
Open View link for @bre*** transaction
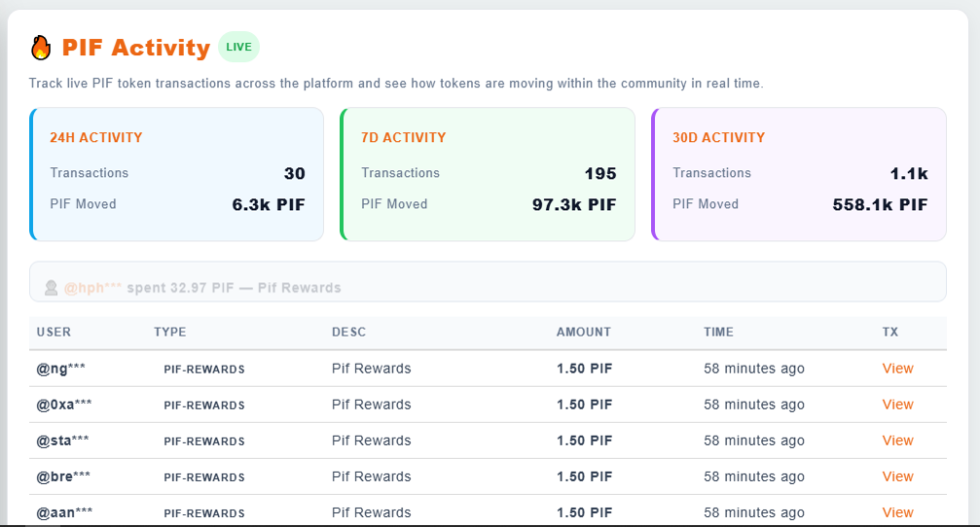click(x=897, y=476)
